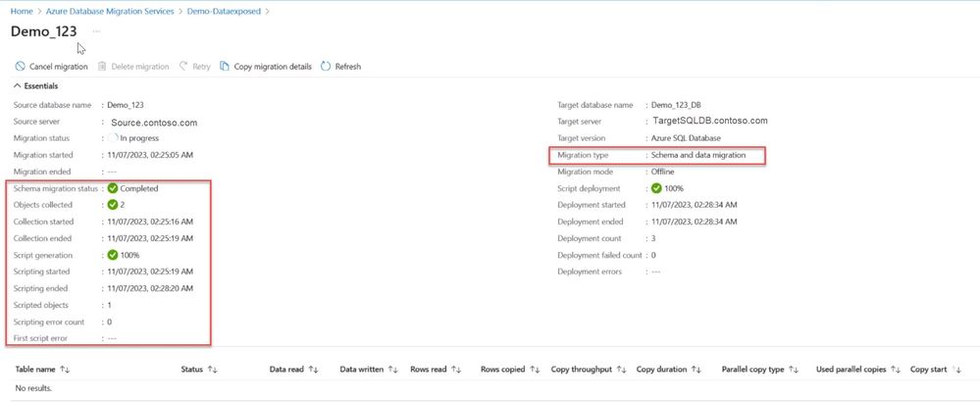Sort table by Rows read

(x=455, y=370)
